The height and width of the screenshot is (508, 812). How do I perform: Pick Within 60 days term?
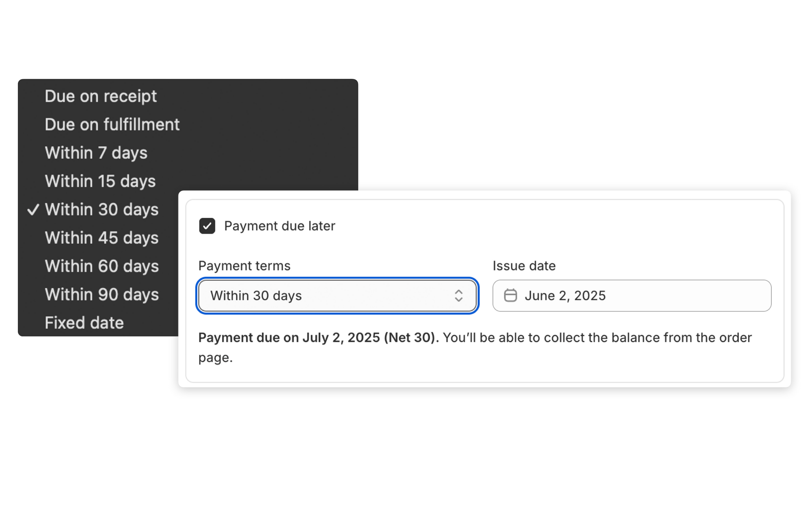point(101,266)
